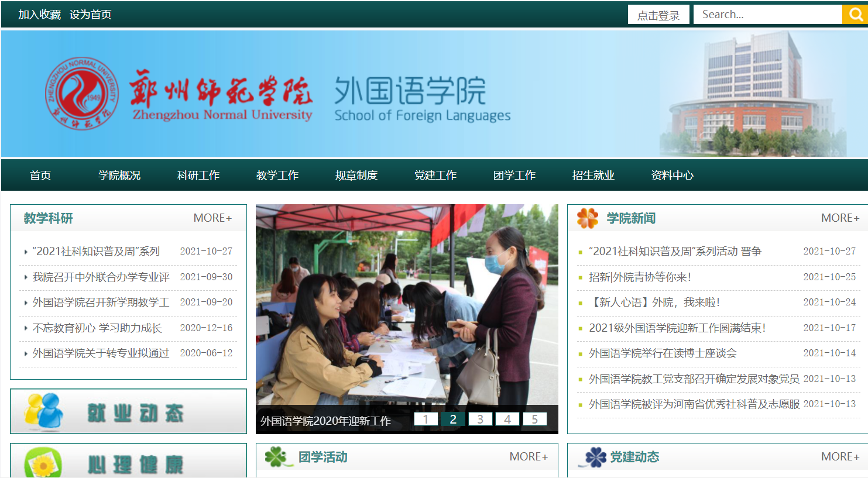The width and height of the screenshot is (868, 478).
Task: Open the 招生就业 navigation menu
Action: point(592,174)
